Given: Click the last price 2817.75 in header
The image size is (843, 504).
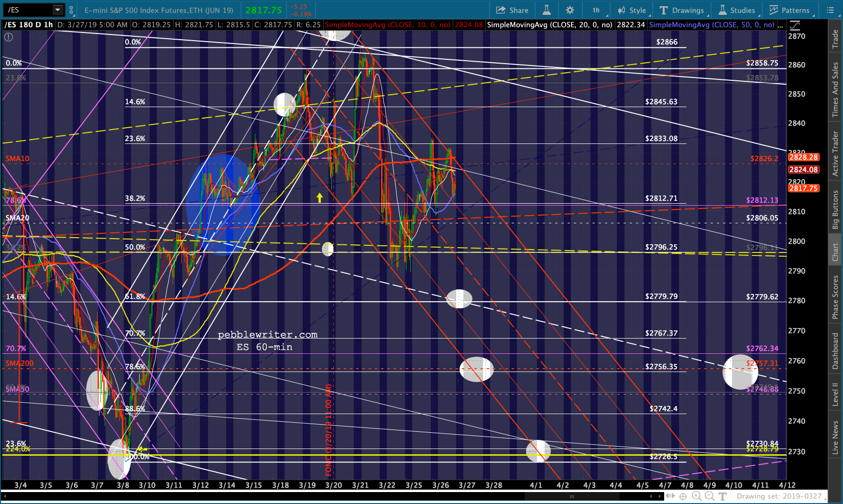Looking at the screenshot, I should tap(263, 10).
